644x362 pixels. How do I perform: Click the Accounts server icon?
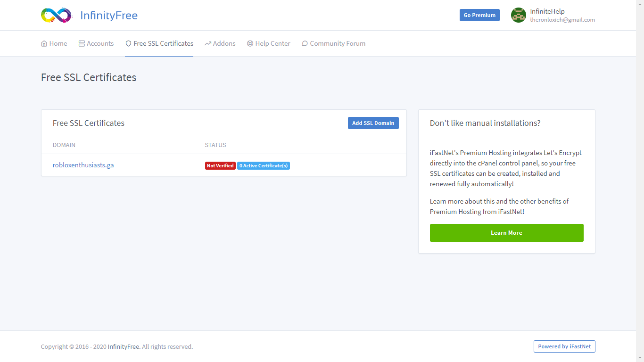(82, 43)
